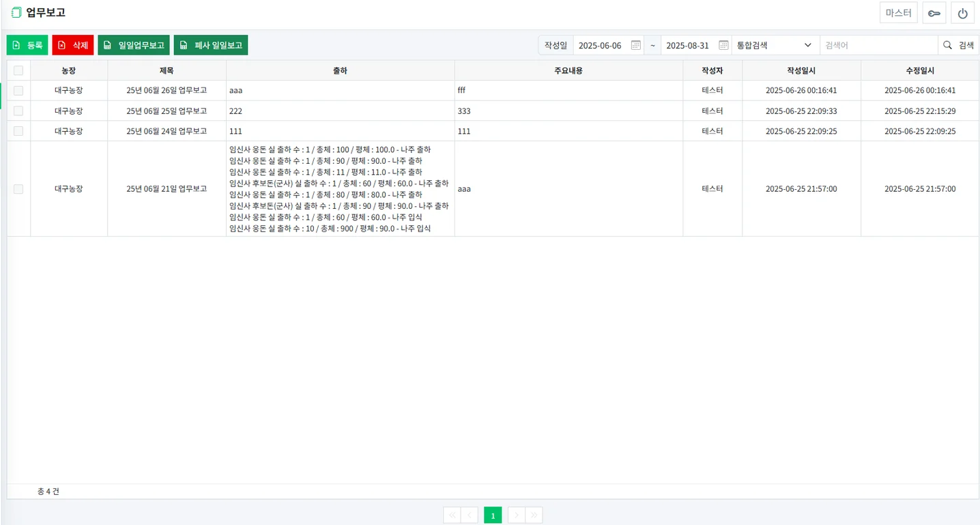Click the last-page double arrow control
Screen dimensions: 980x525
[x=534, y=515]
